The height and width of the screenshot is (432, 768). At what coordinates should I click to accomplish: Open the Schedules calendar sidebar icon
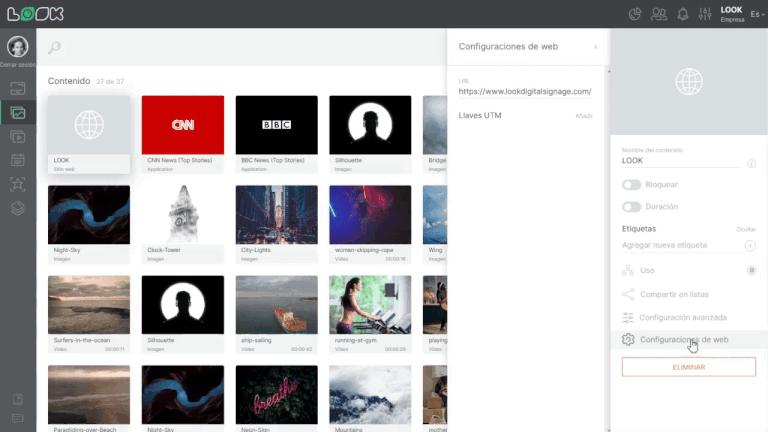[x=18, y=160]
